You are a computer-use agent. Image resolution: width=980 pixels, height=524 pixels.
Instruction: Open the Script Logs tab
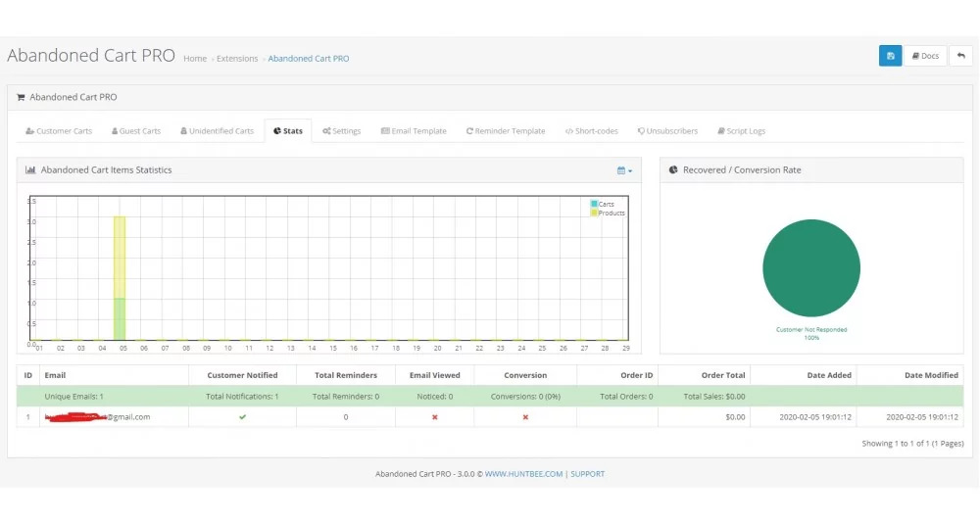point(741,131)
